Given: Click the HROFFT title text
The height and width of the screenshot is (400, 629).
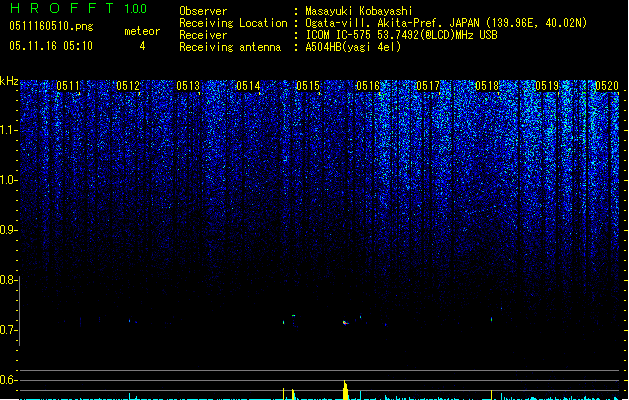Looking at the screenshot, I should pyautogui.click(x=62, y=8).
